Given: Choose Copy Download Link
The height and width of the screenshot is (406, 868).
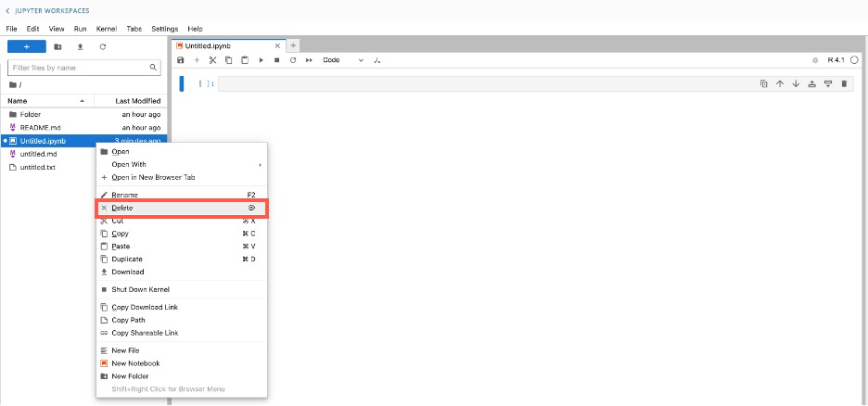Looking at the screenshot, I should [182, 307].
